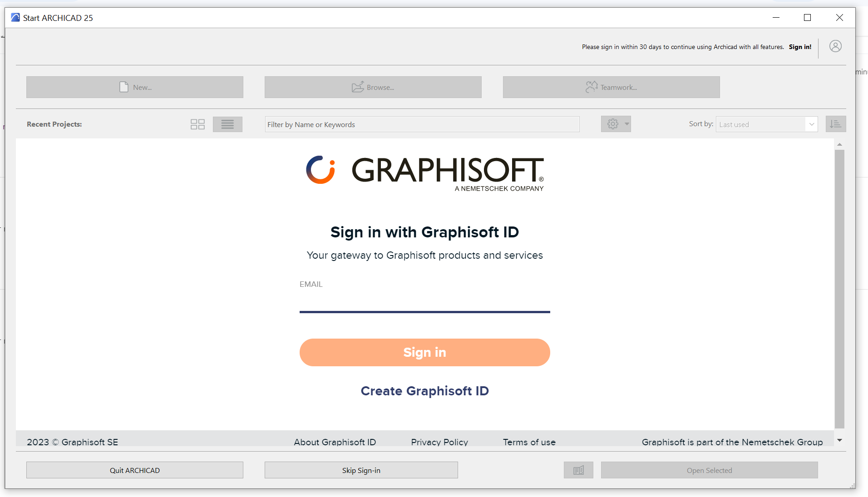Click Quit ARCHICAD button
This screenshot has height=497, width=868.
click(135, 470)
